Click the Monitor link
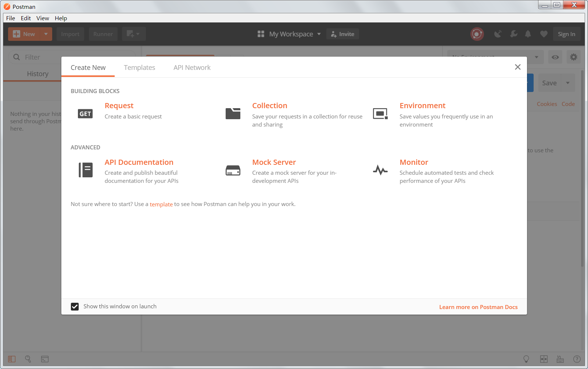 click(x=414, y=162)
